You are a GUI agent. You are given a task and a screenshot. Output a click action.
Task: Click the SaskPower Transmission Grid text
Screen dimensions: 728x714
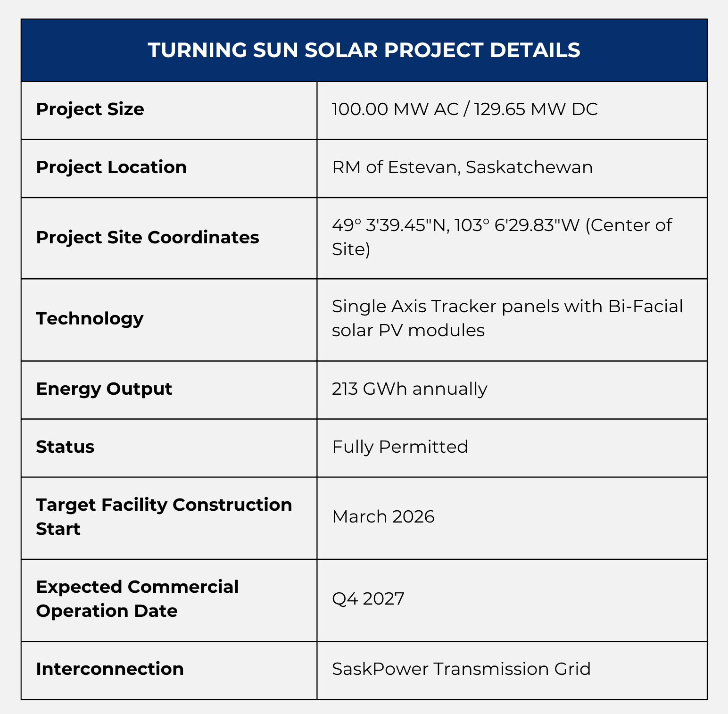pyautogui.click(x=461, y=669)
